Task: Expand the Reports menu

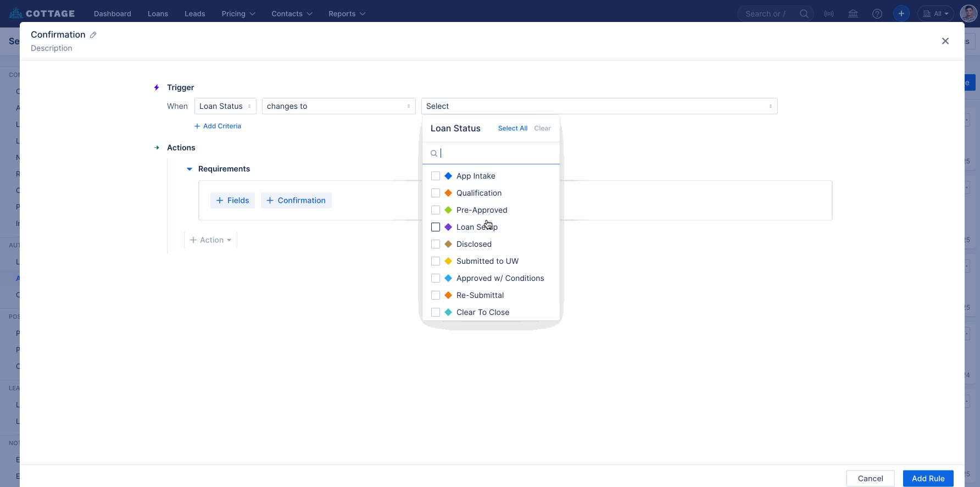Action: click(347, 14)
